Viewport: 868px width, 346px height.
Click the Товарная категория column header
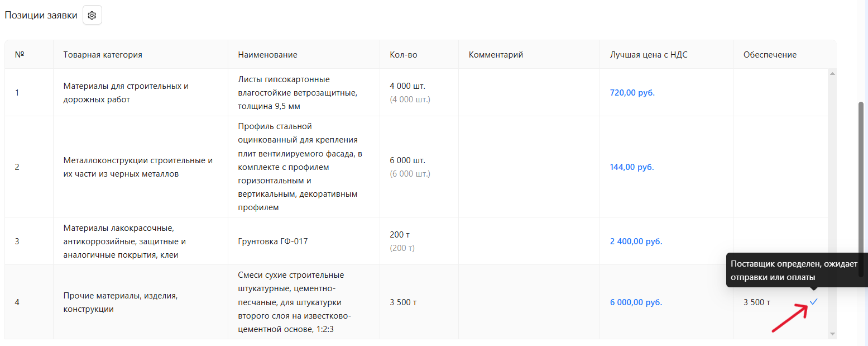tap(103, 55)
